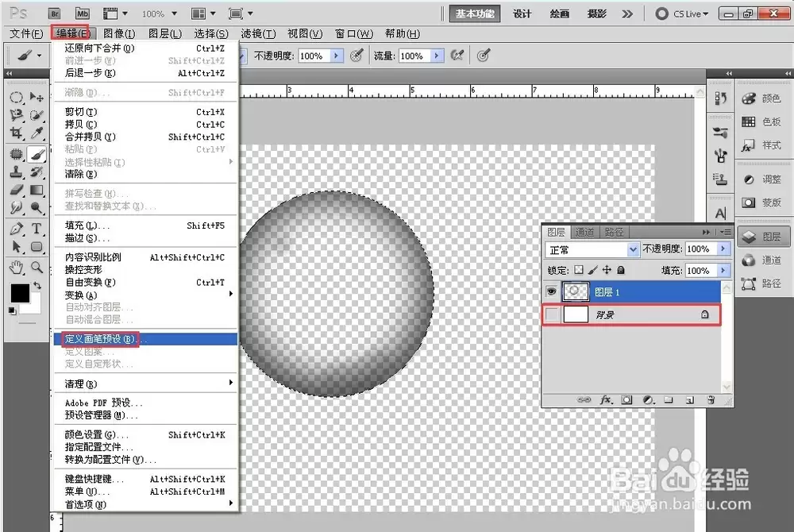Select the History Brush tool
This screenshot has height=532, width=794.
pyautogui.click(x=37, y=172)
